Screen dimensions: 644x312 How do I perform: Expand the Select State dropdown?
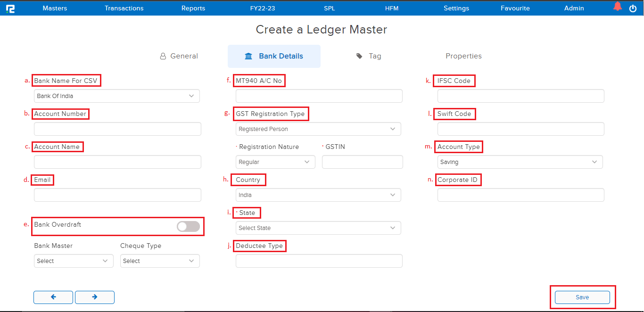point(318,228)
